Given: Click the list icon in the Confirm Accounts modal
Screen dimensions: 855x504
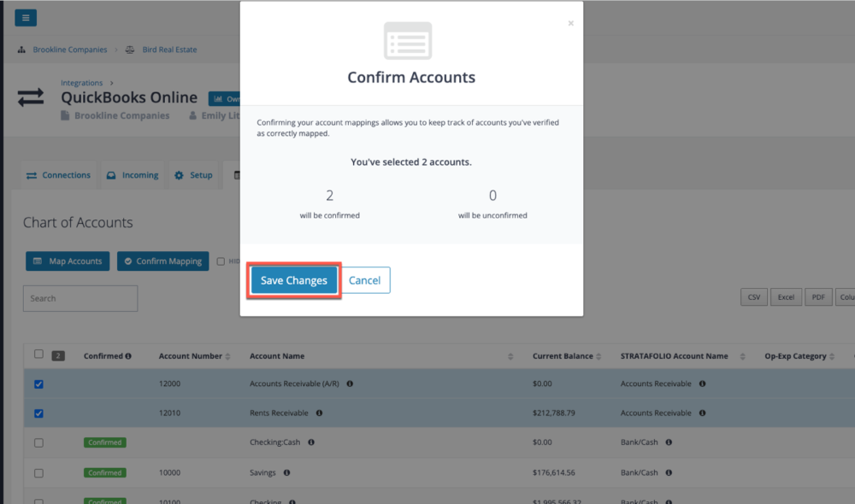Looking at the screenshot, I should point(409,40).
